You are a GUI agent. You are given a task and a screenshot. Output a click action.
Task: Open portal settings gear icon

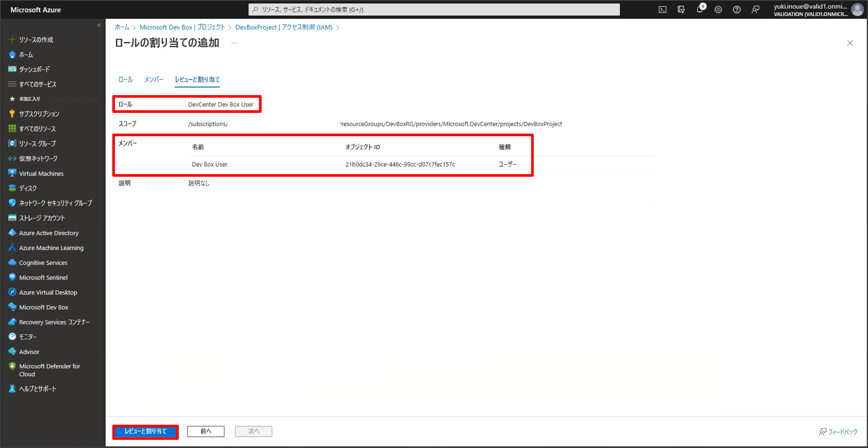[718, 9]
